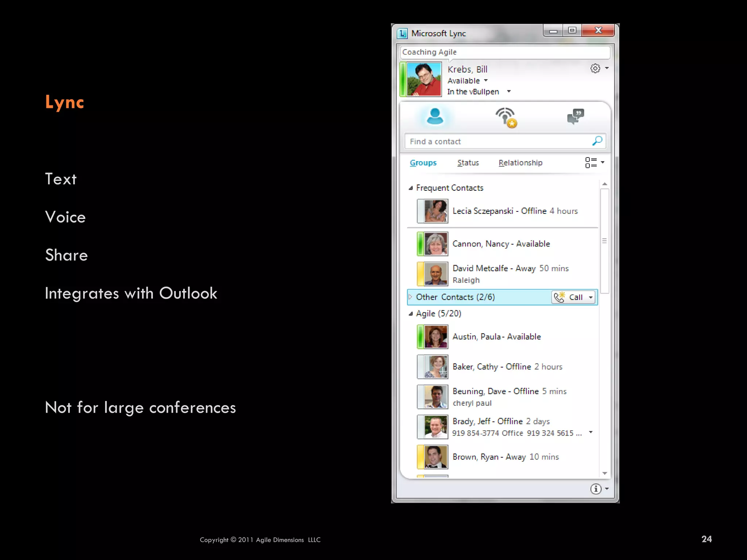Viewport: 747px width, 560px height.
Task: Select David Metcalfe - Away contact
Action: click(503, 274)
